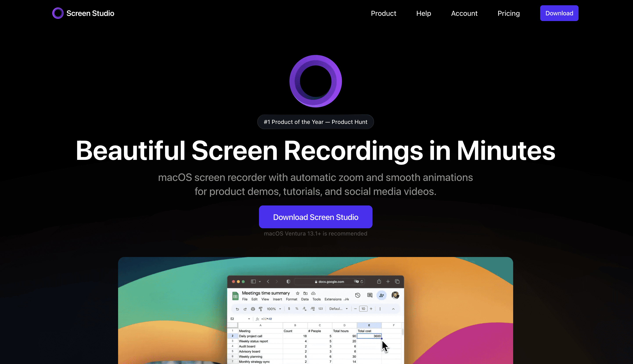633x364 pixels.
Task: Open the Extensions menu in Sheets
Action: pos(333,299)
